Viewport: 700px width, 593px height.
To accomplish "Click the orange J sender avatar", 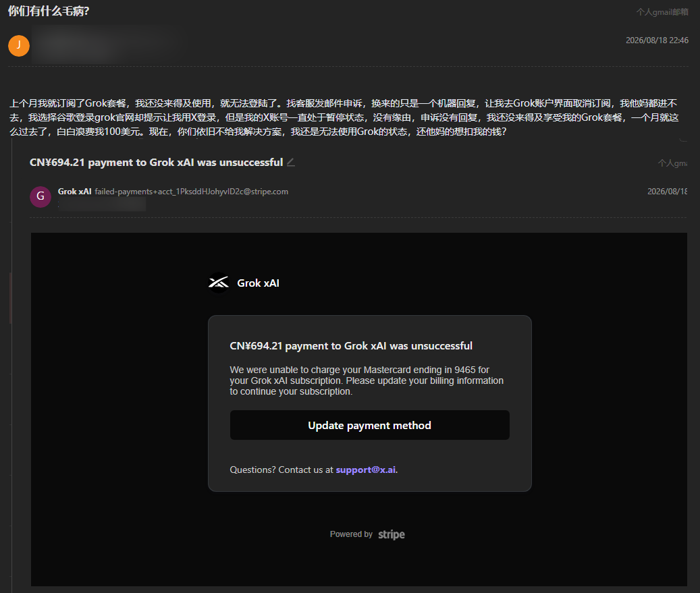I will pyautogui.click(x=19, y=45).
